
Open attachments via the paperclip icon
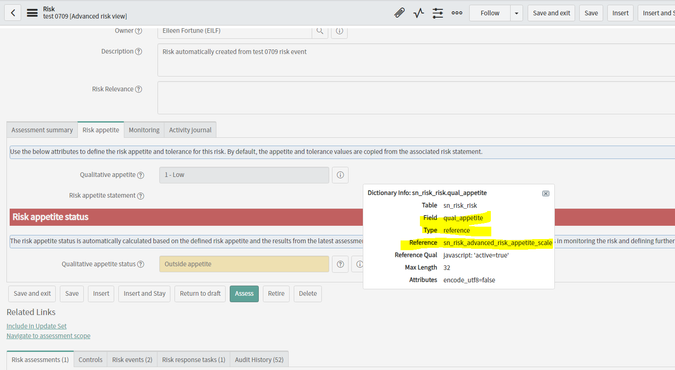[399, 13]
